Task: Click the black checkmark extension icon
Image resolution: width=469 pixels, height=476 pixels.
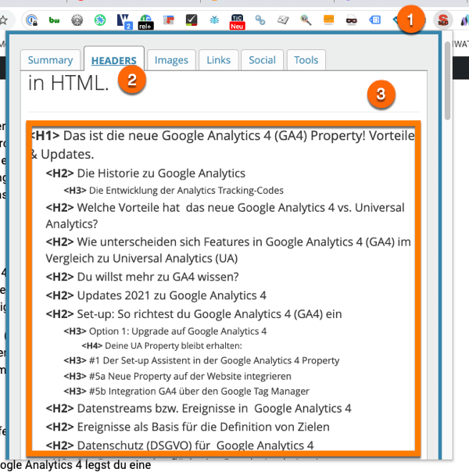Action: (x=192, y=20)
